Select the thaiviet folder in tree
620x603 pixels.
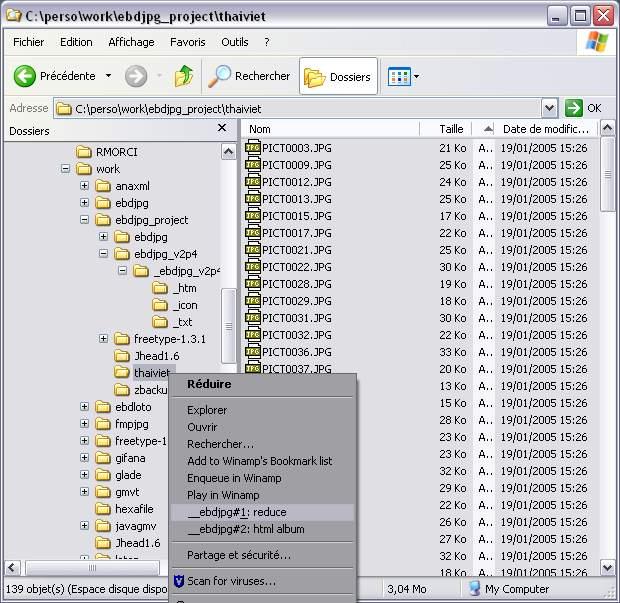point(152,372)
